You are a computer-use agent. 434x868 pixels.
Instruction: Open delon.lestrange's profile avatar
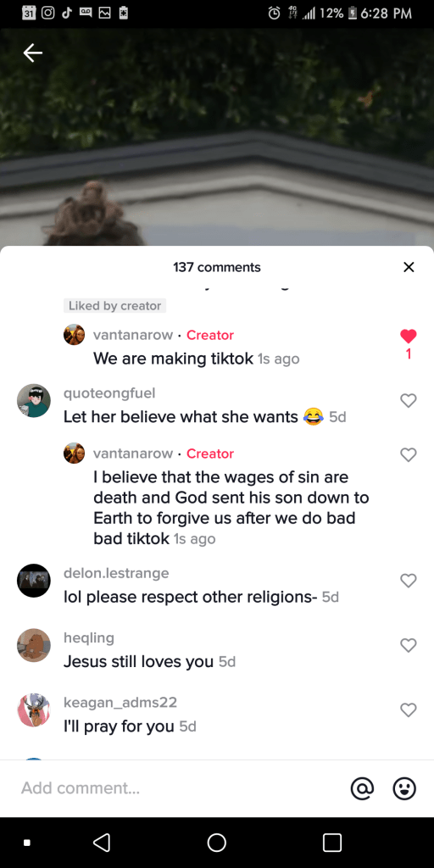pos(34,580)
